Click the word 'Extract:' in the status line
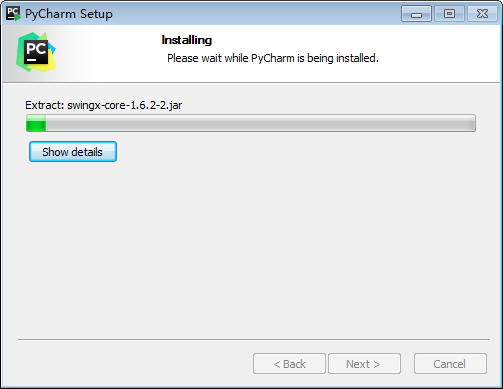This screenshot has height=389, width=503. click(x=44, y=105)
